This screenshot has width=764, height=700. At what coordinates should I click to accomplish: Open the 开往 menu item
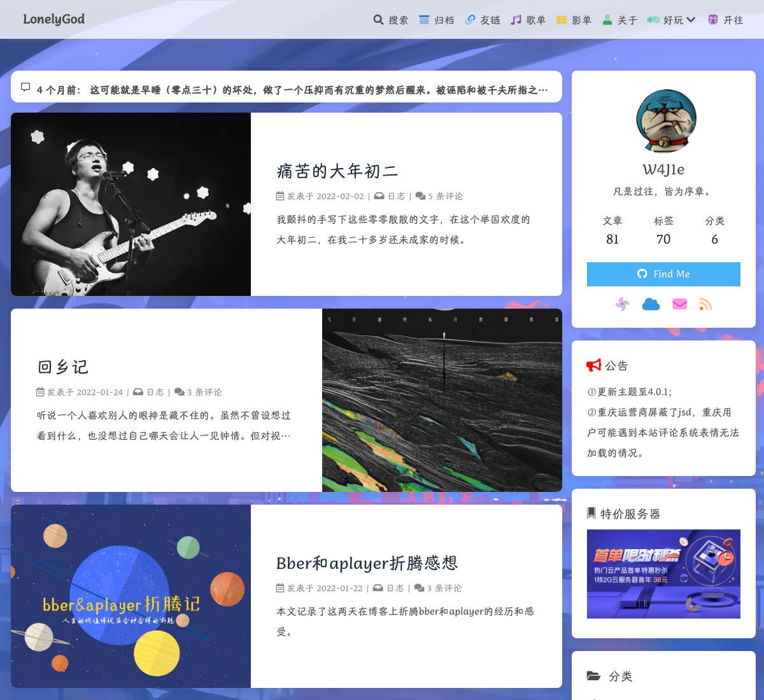[726, 20]
